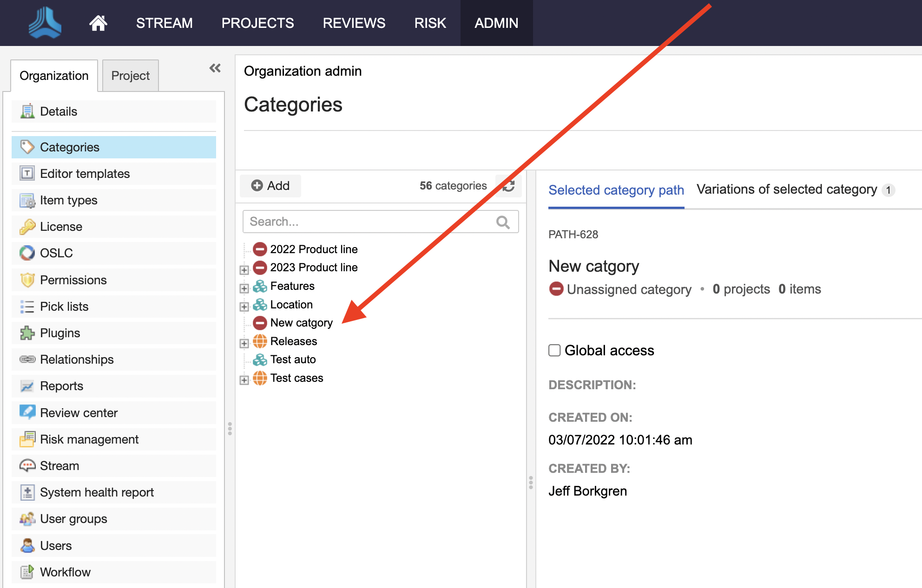
Task: Go to the Home icon
Action: (x=98, y=23)
